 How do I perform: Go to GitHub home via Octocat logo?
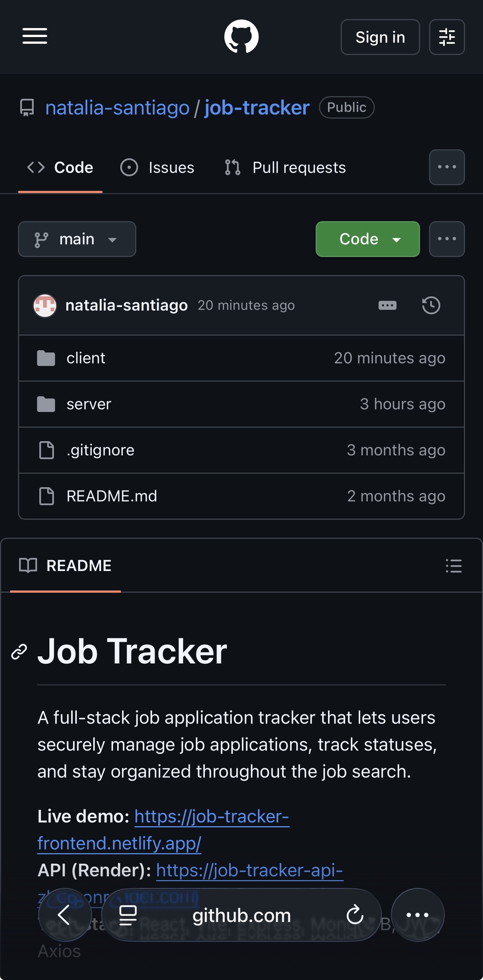pos(241,37)
